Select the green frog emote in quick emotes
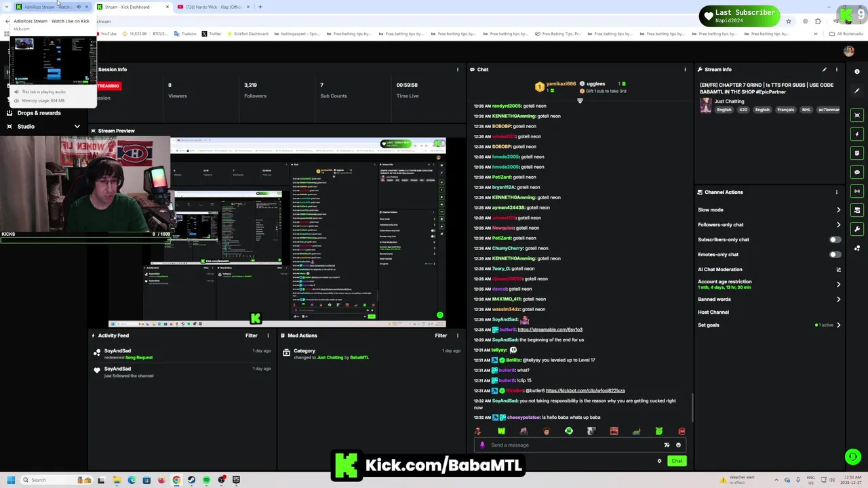Image resolution: width=868 pixels, height=488 pixels. 659,431
